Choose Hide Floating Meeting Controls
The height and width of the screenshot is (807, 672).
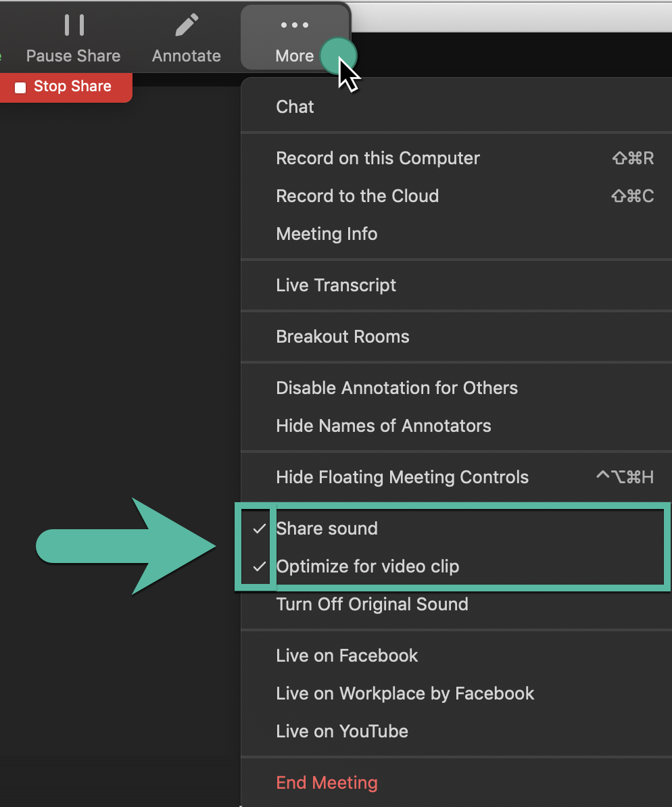402,477
